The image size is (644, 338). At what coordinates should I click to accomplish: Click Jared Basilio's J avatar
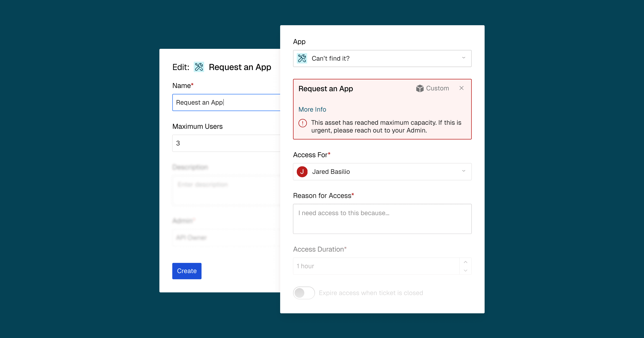tap(302, 172)
